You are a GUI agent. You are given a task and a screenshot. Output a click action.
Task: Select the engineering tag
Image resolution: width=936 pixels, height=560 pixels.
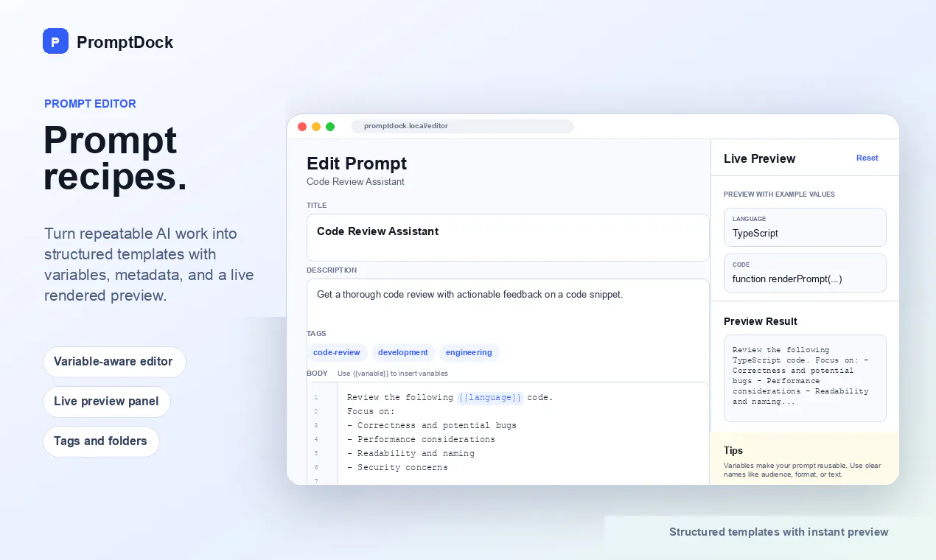469,352
